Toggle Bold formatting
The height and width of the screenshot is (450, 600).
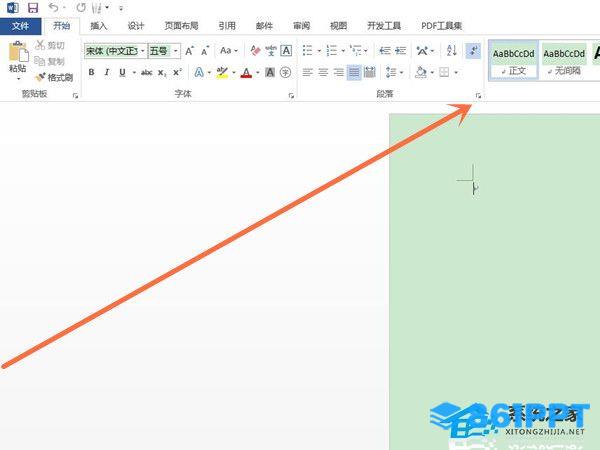click(91, 72)
